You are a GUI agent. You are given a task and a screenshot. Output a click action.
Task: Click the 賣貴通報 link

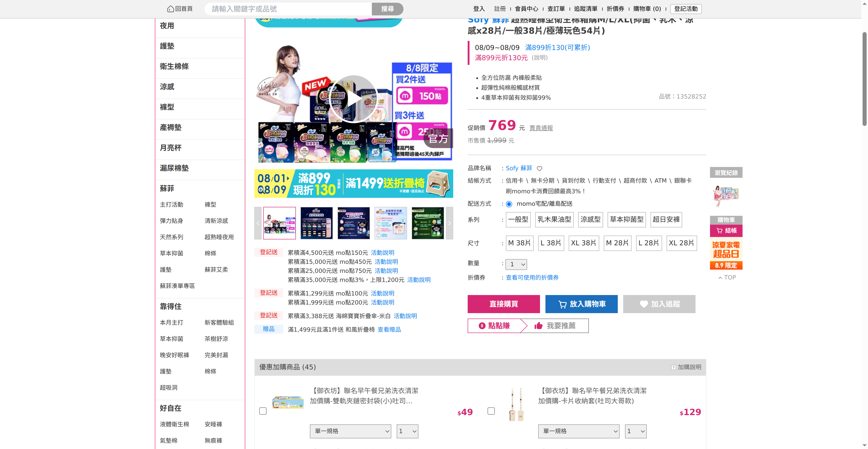541,128
